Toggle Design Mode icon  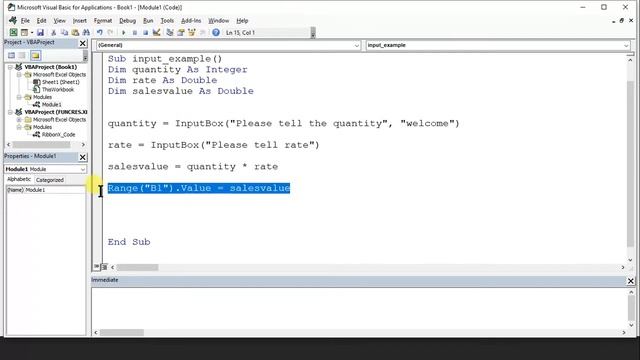pos(156,33)
